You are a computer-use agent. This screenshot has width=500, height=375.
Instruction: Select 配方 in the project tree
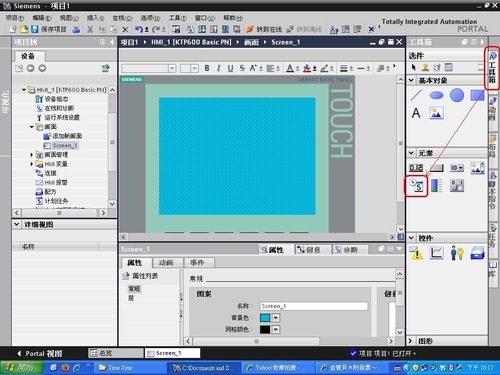tap(46, 192)
